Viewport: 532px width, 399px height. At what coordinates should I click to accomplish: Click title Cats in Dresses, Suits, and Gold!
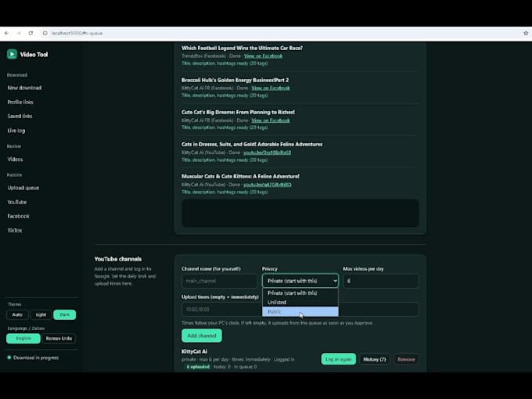click(252, 145)
